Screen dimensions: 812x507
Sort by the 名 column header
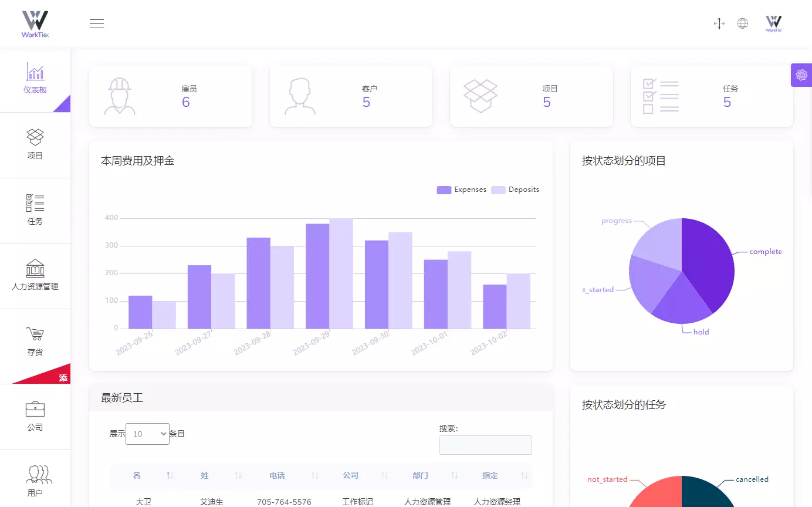tap(143, 475)
